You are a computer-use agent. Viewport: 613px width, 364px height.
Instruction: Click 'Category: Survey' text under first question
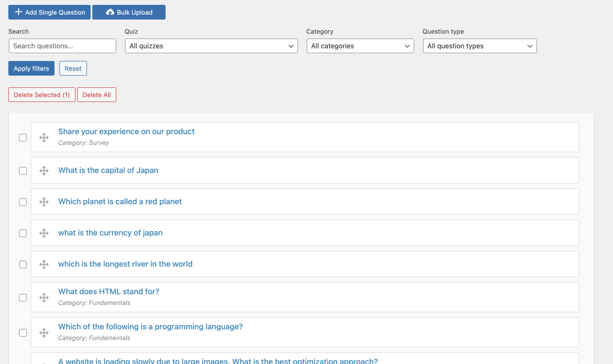[x=84, y=143]
